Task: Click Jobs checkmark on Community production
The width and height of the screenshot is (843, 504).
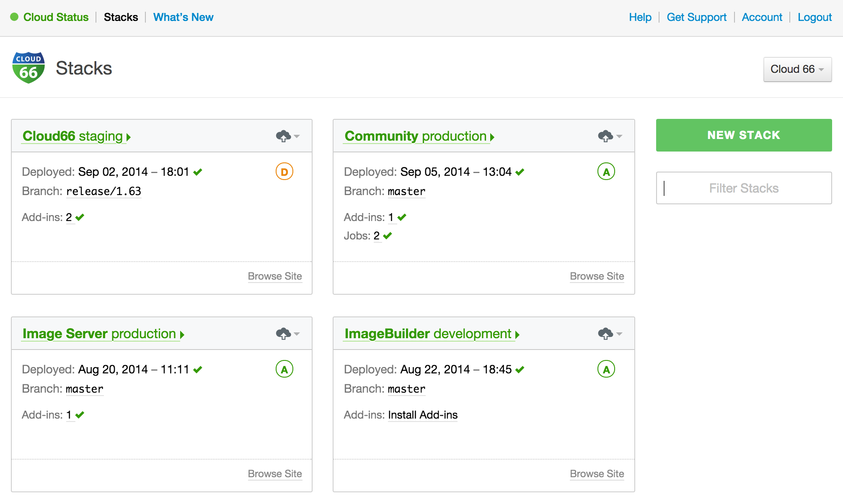Action: (388, 236)
